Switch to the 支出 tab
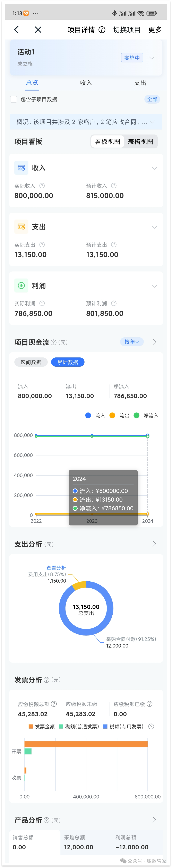The height and width of the screenshot is (868, 172). [x=140, y=83]
